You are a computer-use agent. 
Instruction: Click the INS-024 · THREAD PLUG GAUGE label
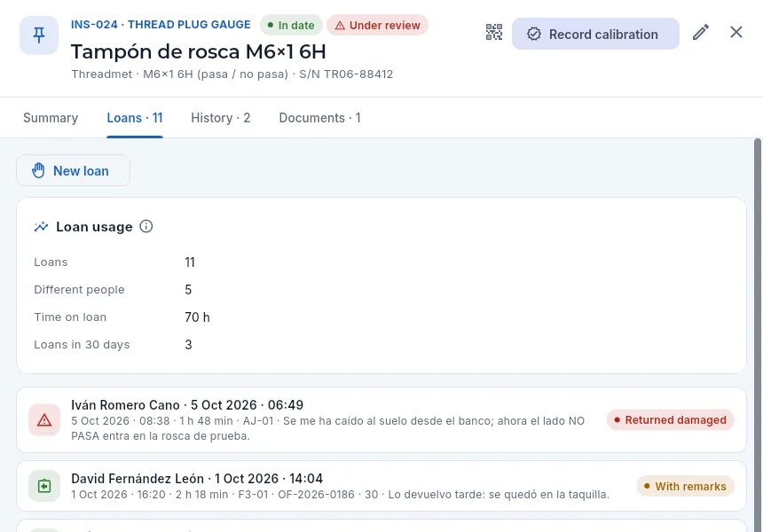click(x=161, y=25)
